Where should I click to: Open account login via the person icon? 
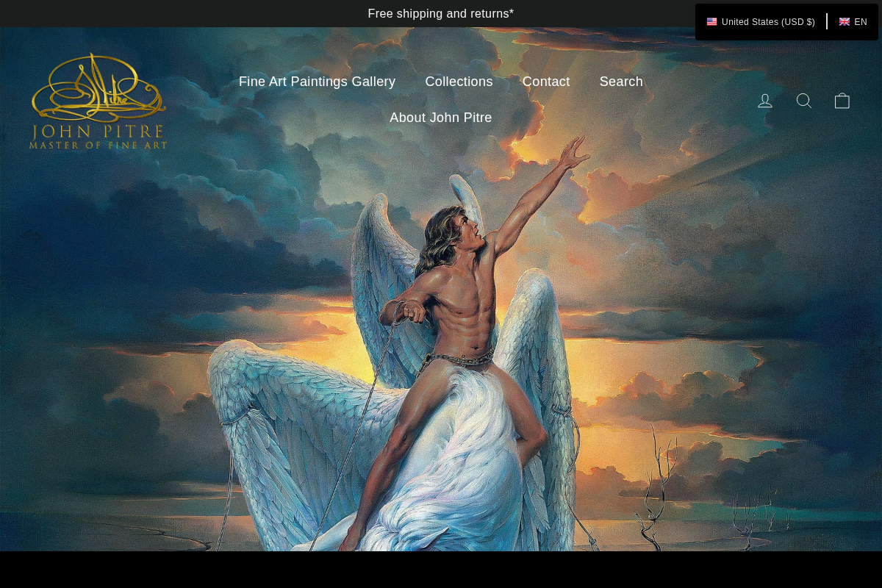point(765,100)
